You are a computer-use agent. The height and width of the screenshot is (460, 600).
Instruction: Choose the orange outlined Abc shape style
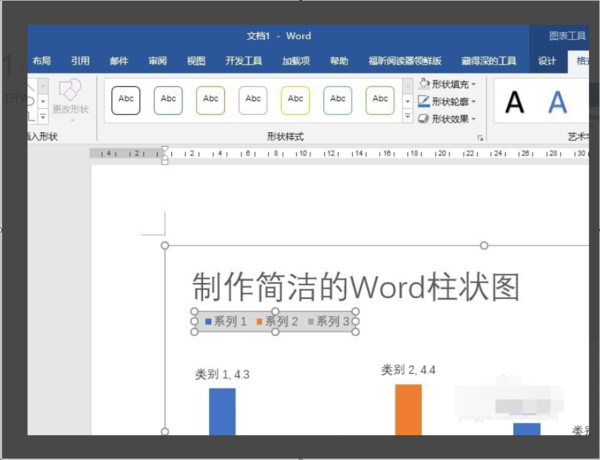(211, 100)
